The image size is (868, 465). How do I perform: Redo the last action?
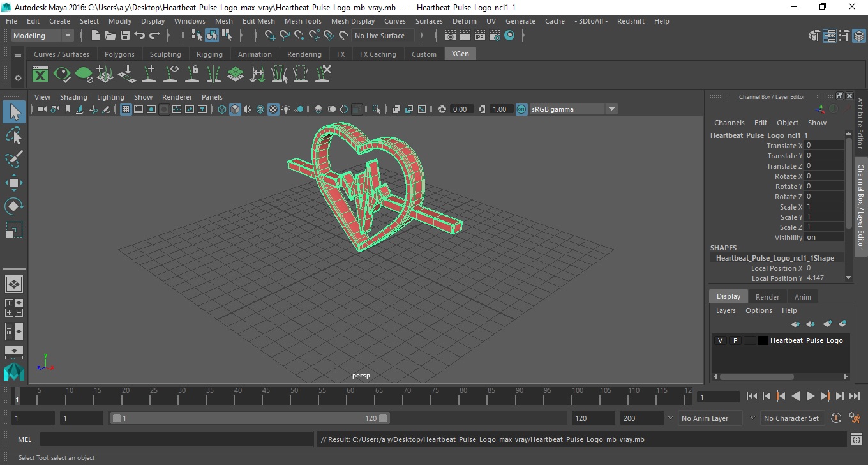(x=154, y=36)
